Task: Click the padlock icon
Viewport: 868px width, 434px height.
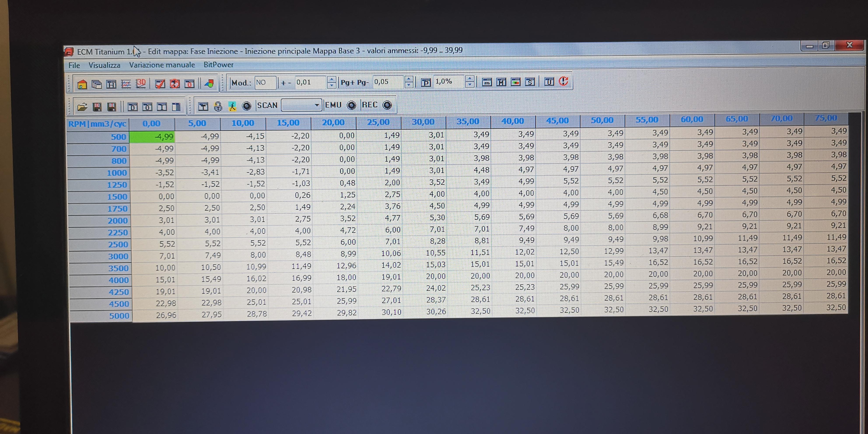Action: (x=218, y=107)
